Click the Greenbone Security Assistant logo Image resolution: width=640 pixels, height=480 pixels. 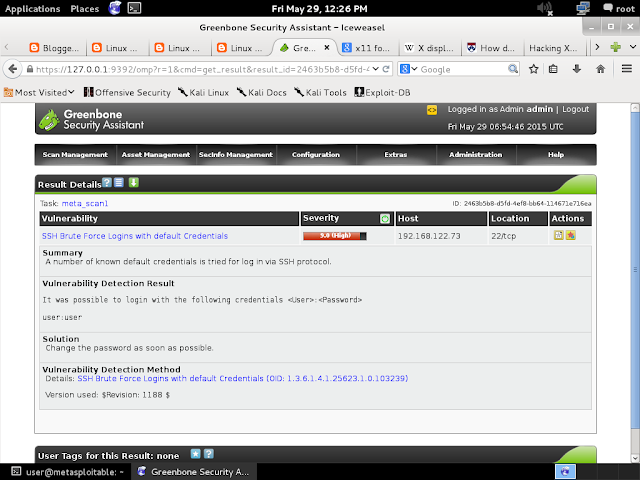(x=91, y=120)
